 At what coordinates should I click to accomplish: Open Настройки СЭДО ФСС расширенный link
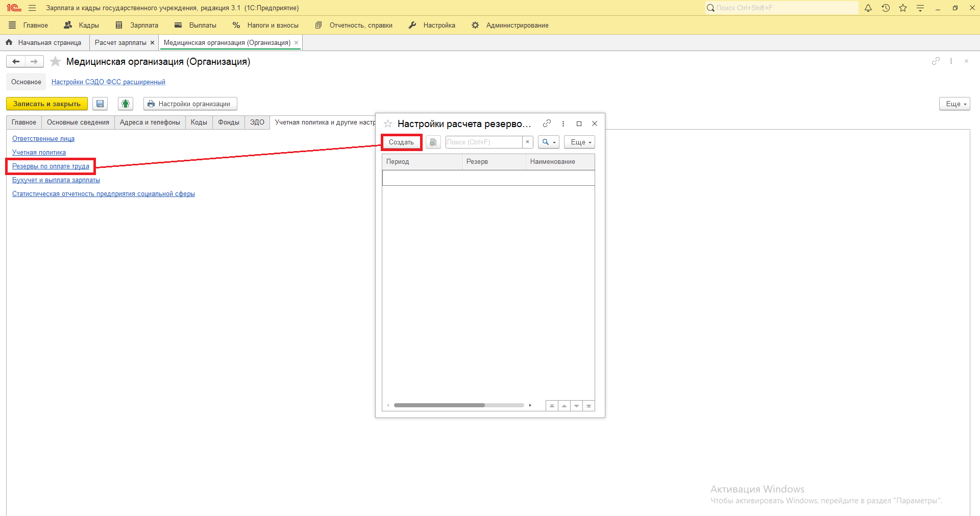108,82
